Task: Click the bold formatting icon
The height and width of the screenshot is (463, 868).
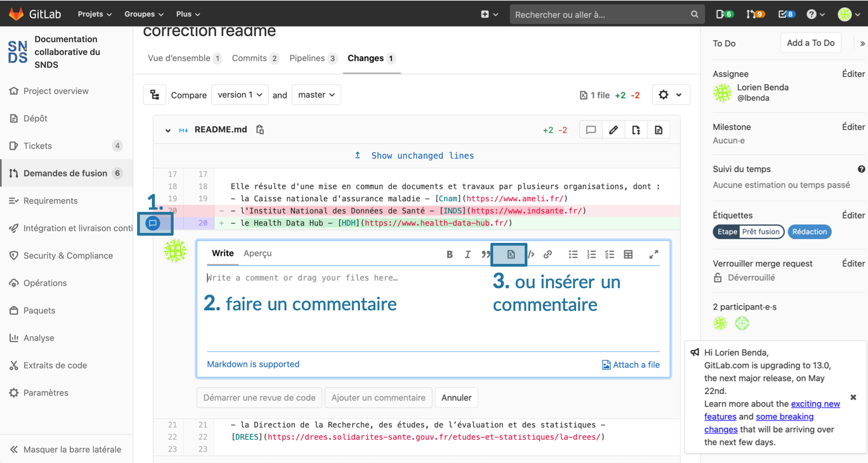Action: (x=449, y=254)
